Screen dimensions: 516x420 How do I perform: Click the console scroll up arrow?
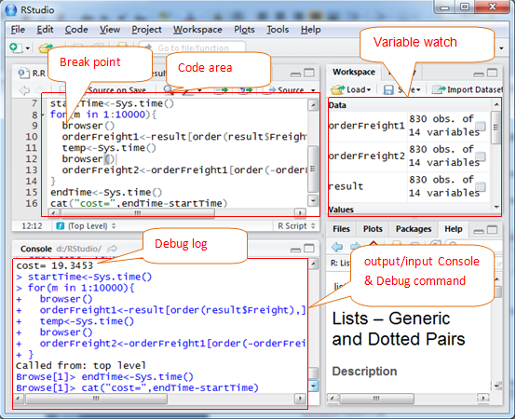click(314, 264)
